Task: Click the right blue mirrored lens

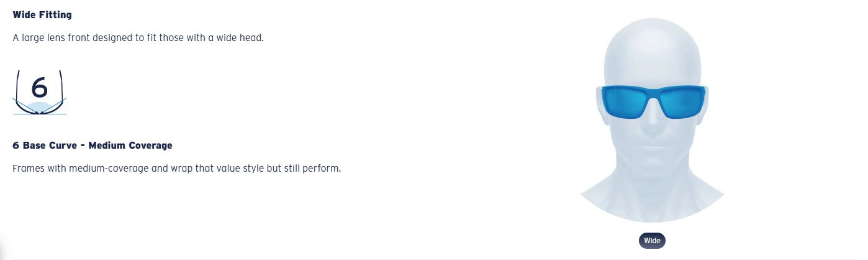Action: click(682, 102)
